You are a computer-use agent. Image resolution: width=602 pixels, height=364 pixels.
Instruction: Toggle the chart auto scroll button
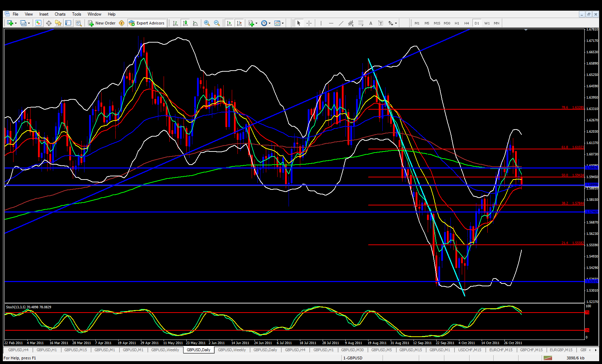(x=229, y=23)
